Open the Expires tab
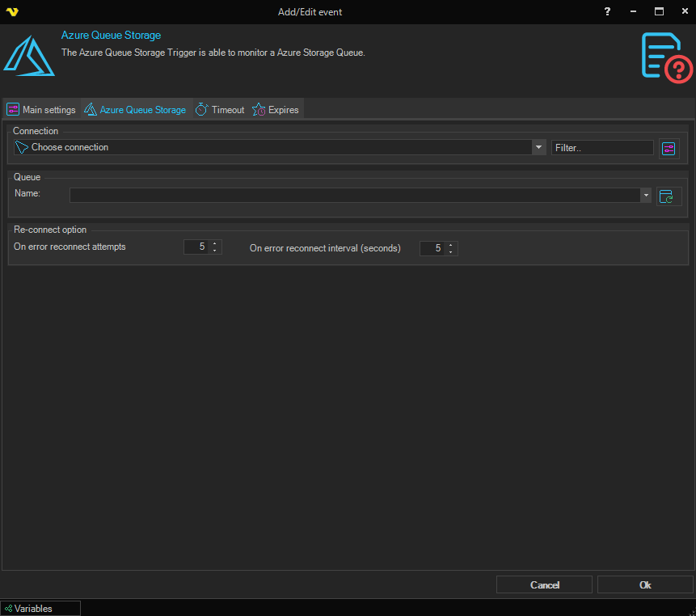The width and height of the screenshot is (696, 616). coord(276,110)
